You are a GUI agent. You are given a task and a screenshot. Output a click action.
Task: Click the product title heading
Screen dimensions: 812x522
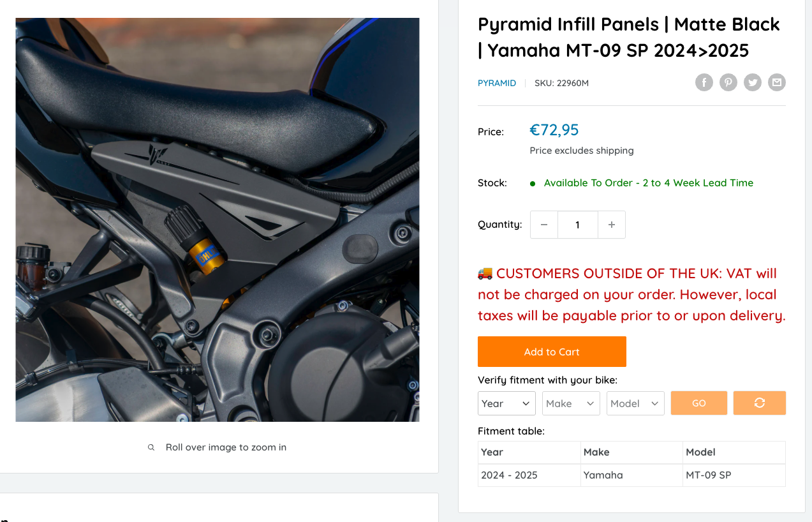click(628, 37)
